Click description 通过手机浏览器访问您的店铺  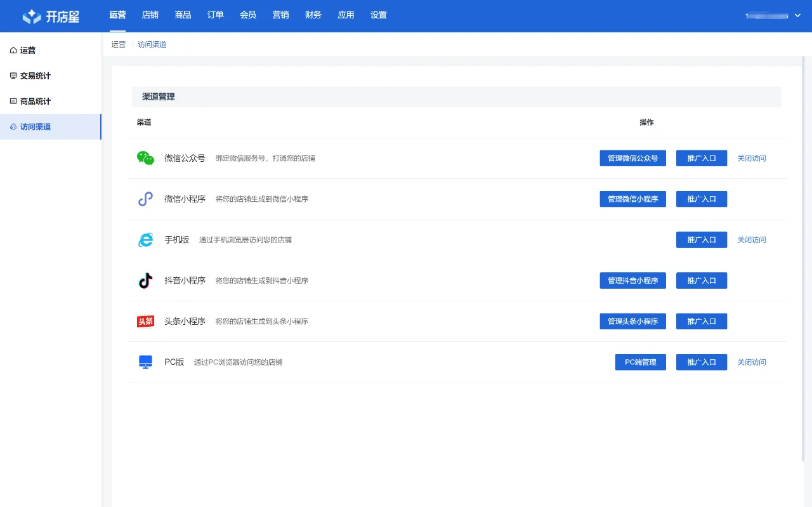pos(246,240)
